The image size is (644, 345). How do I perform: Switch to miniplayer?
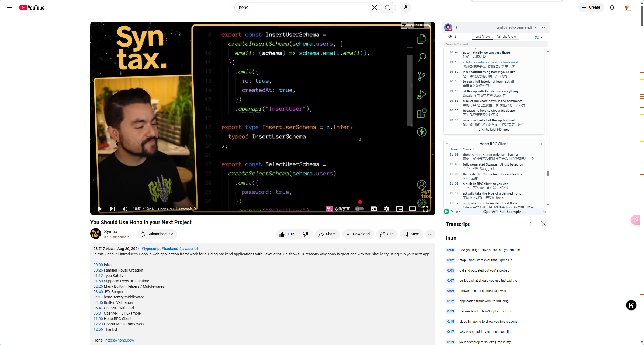pyautogui.click(x=399, y=209)
